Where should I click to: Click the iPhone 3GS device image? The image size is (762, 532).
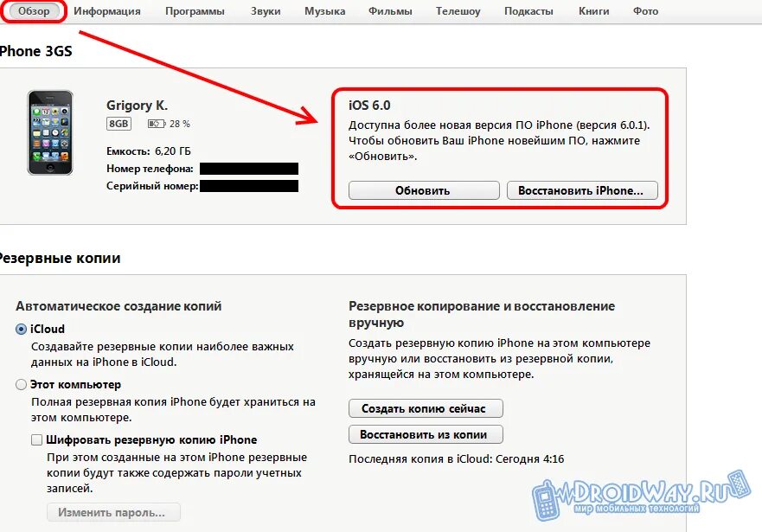[x=50, y=132]
